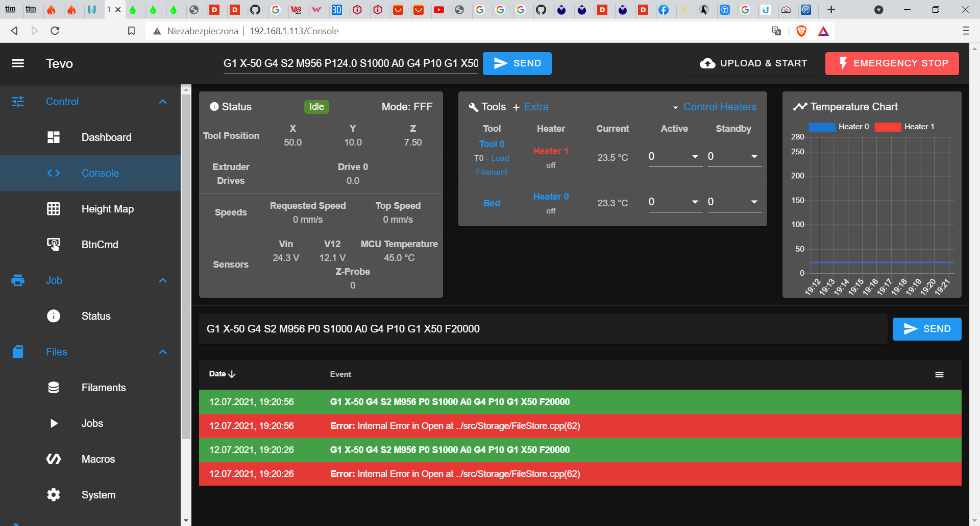The image size is (980, 526).
Task: Open the Dashboard page
Action: click(x=90, y=137)
